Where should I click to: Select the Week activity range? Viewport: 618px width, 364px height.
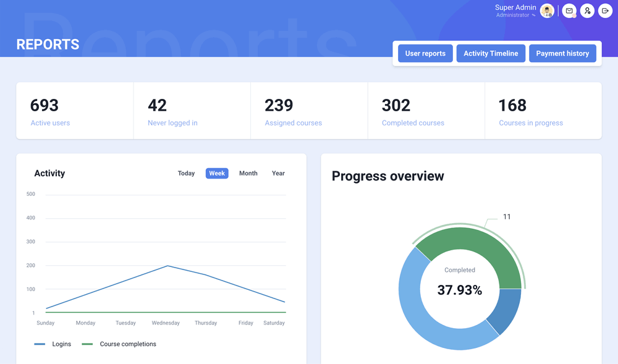(x=217, y=174)
